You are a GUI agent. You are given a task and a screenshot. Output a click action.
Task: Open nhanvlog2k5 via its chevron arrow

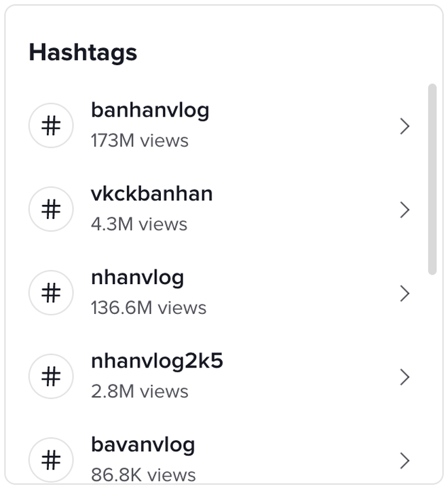(x=405, y=377)
